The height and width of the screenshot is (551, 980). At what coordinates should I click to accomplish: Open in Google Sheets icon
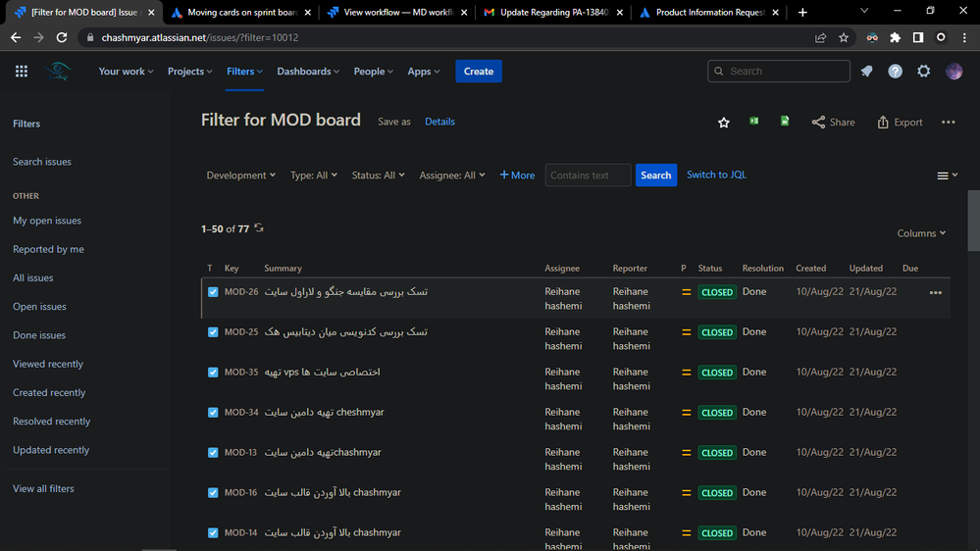click(785, 122)
